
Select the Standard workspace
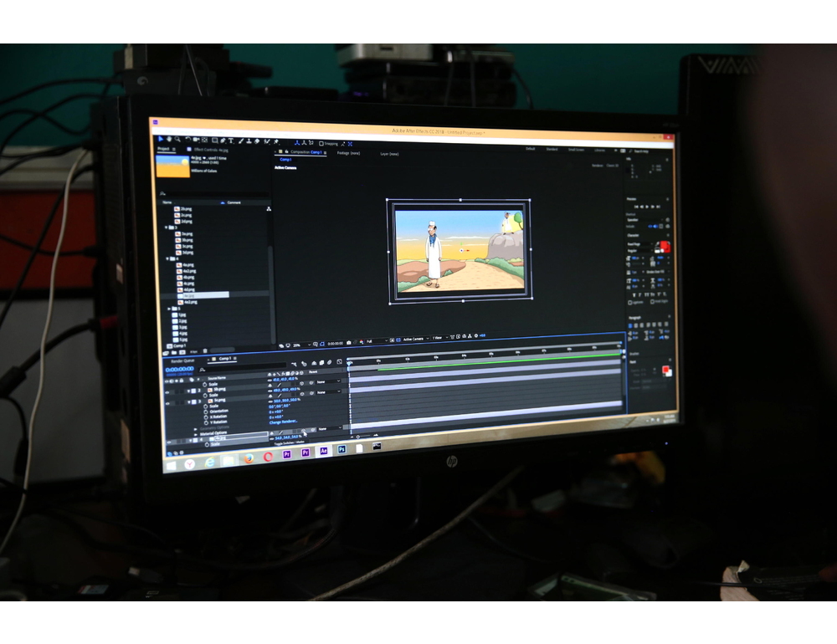point(552,150)
